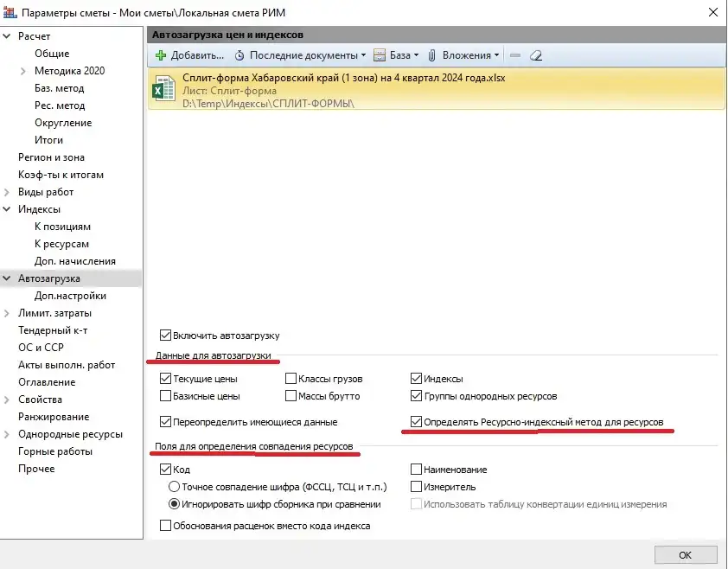The image size is (728, 569).
Task: Check the 'Наименование' checkbox
Action: pos(417,470)
